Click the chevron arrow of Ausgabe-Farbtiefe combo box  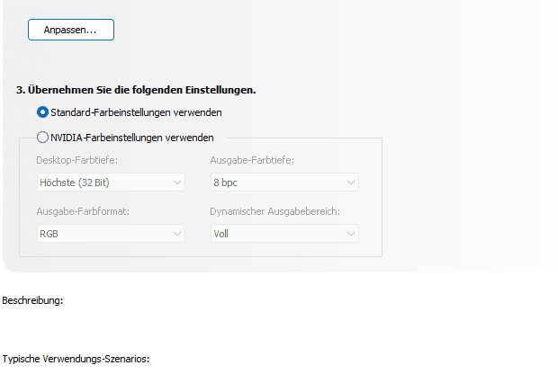350,183
